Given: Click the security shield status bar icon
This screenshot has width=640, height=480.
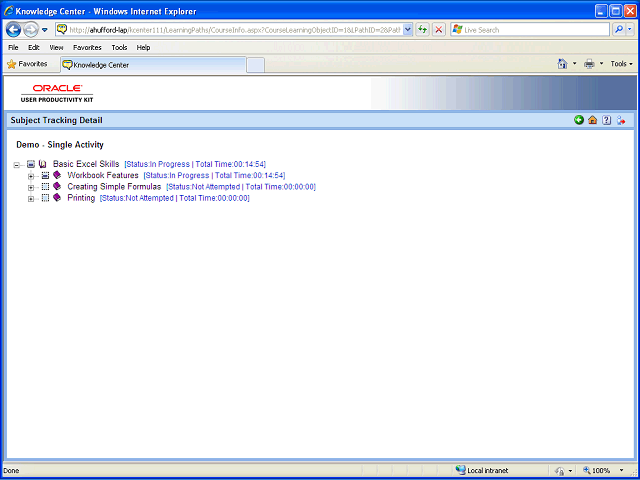Looking at the screenshot, I should [x=560, y=471].
